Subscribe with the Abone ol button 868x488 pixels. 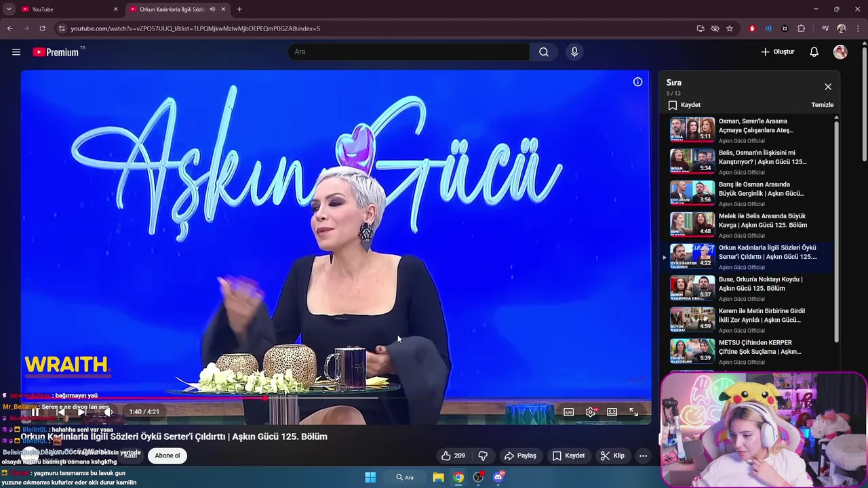coord(167,455)
